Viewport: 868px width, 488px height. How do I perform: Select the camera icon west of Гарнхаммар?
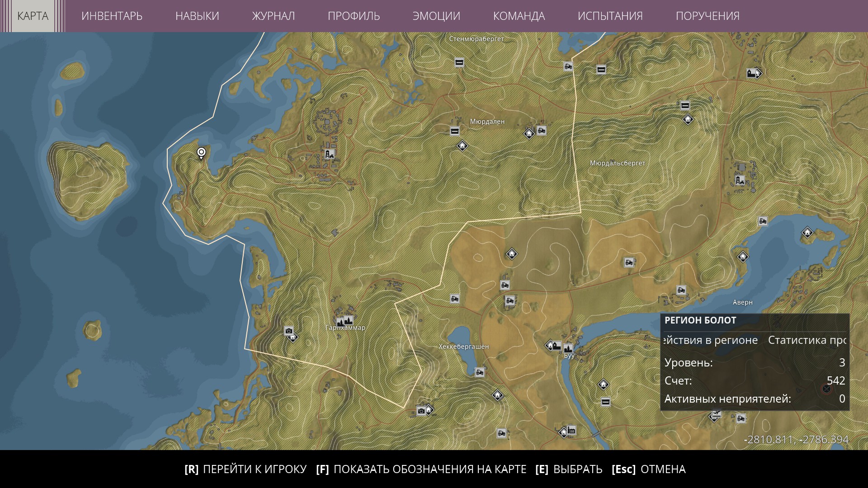coord(289,331)
